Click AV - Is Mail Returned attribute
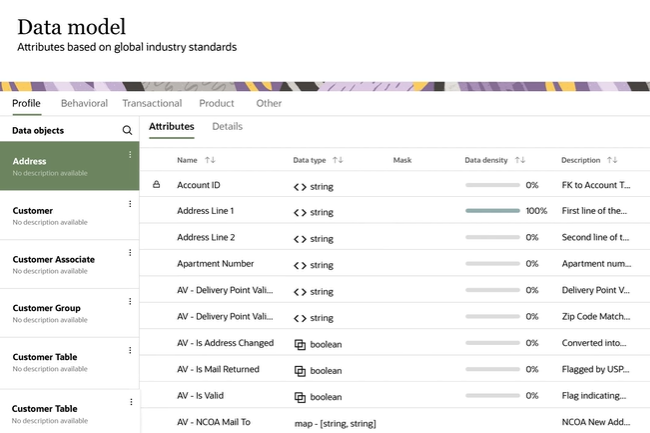Viewport: 650px width, 433px height. tap(218, 369)
